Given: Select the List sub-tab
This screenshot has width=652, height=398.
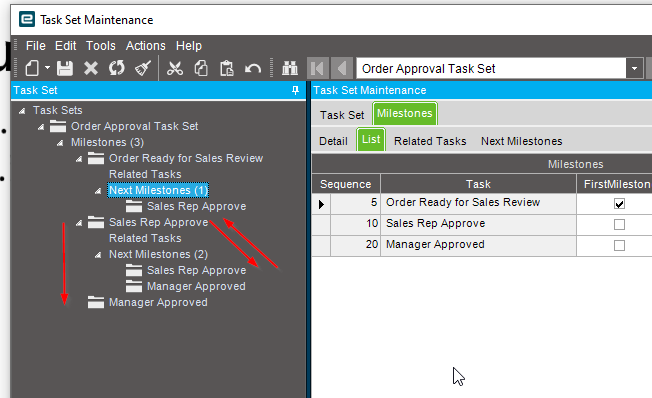Looking at the screenshot, I should coord(371,140).
